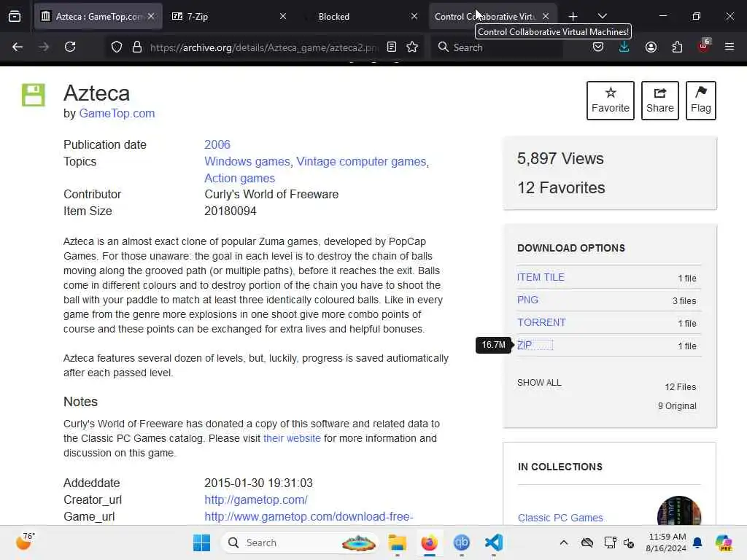Reload the current page
Screen dimensions: 747x560
coord(70,47)
